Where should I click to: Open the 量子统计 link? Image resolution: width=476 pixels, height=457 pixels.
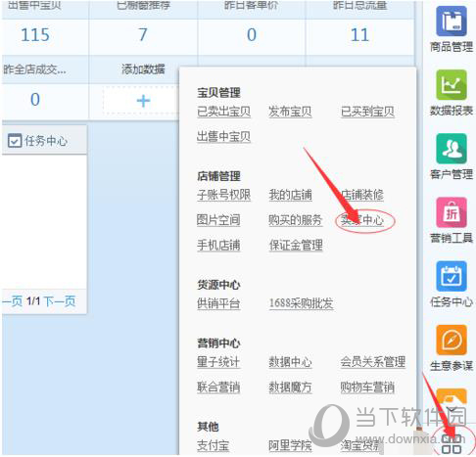point(218,362)
